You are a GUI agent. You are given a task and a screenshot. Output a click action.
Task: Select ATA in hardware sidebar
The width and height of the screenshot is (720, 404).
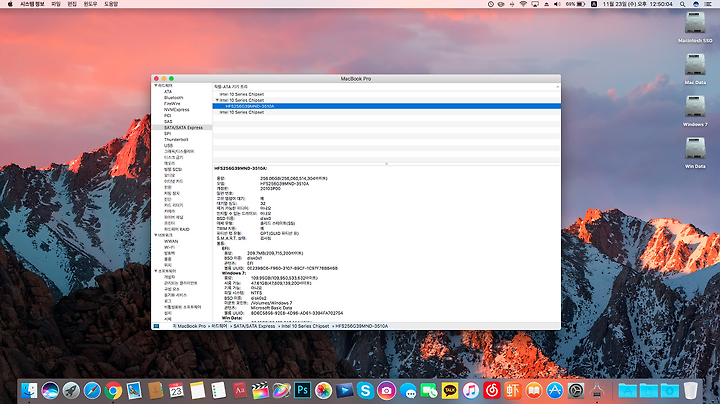(168, 92)
